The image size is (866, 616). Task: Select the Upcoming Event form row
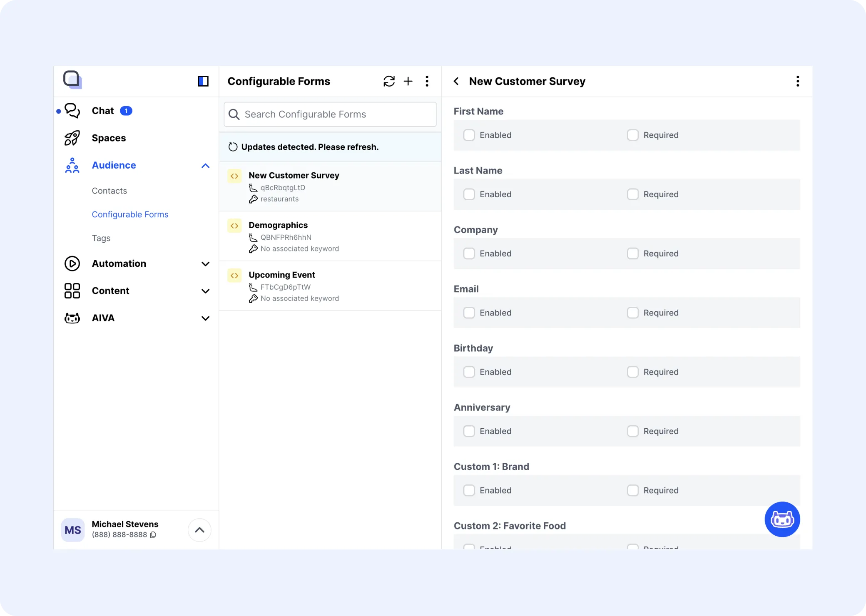330,286
